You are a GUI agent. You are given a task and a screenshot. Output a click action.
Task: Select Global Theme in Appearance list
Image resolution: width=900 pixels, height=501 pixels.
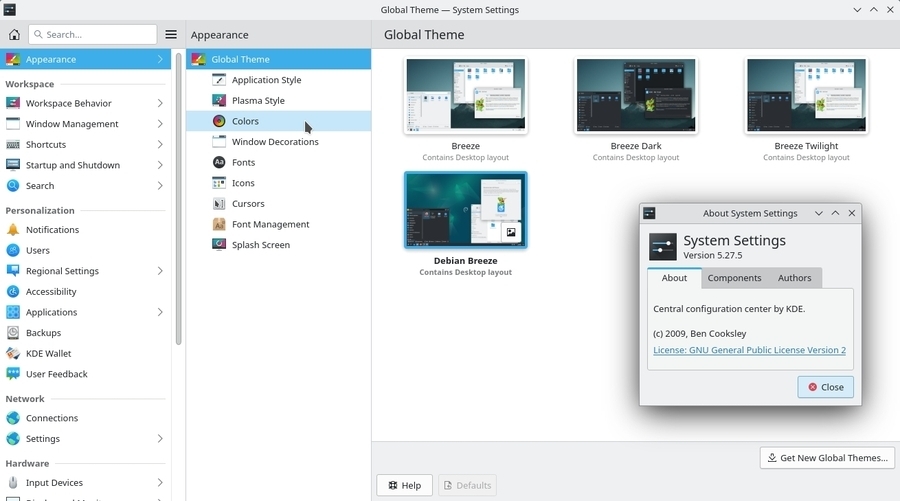point(278,59)
